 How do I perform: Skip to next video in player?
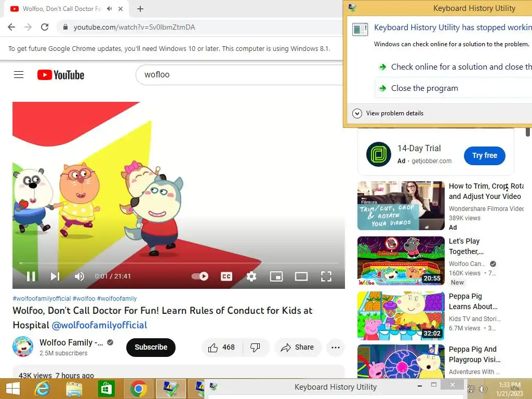55,276
